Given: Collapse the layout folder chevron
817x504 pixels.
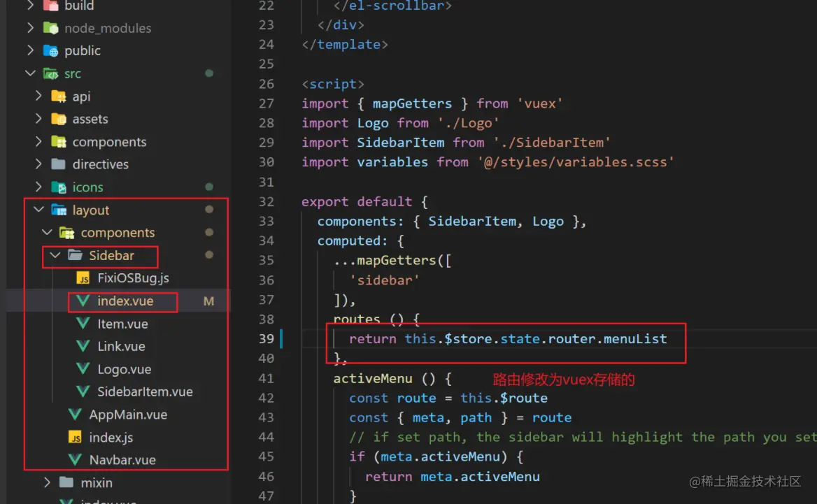Looking at the screenshot, I should 38,209.
